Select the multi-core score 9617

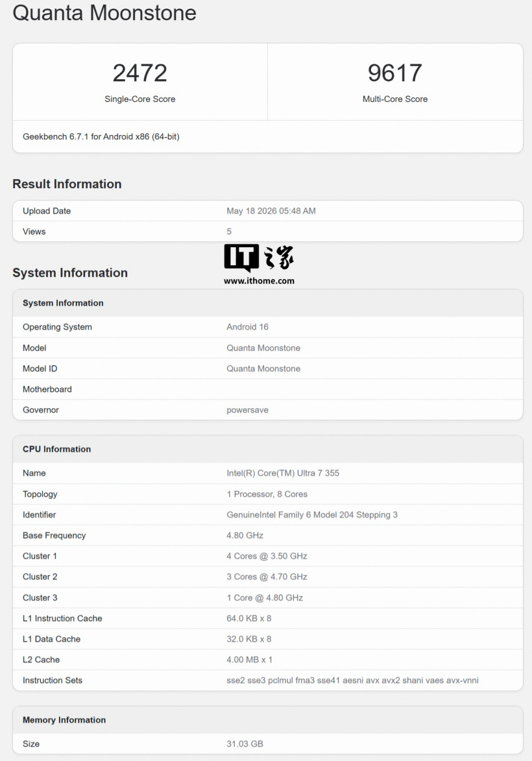point(394,73)
